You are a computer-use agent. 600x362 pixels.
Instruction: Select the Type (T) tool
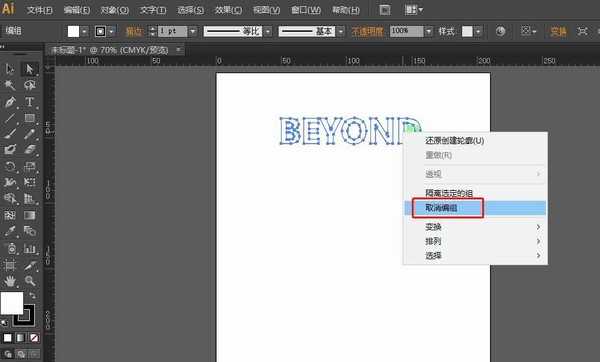[29, 102]
